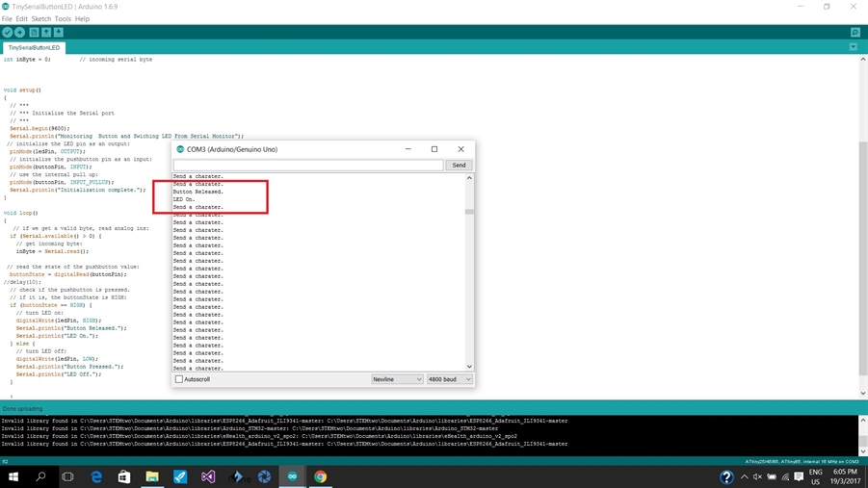868x488 pixels.
Task: Click the Wi-Fi network tray icon
Action: point(785,476)
